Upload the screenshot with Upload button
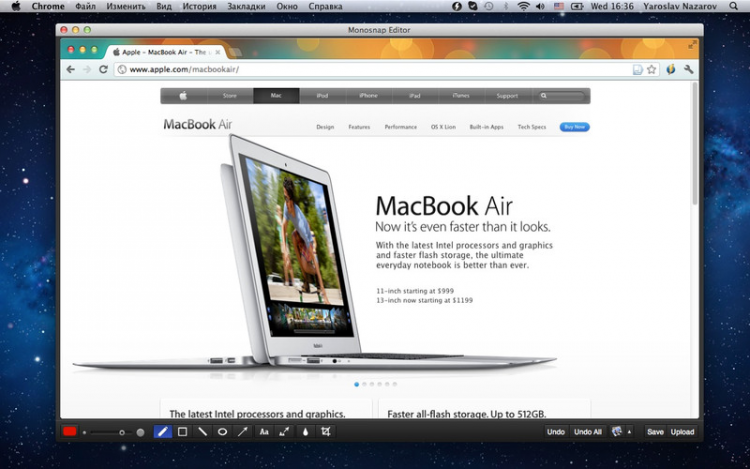The width and height of the screenshot is (750, 469). pos(682,432)
